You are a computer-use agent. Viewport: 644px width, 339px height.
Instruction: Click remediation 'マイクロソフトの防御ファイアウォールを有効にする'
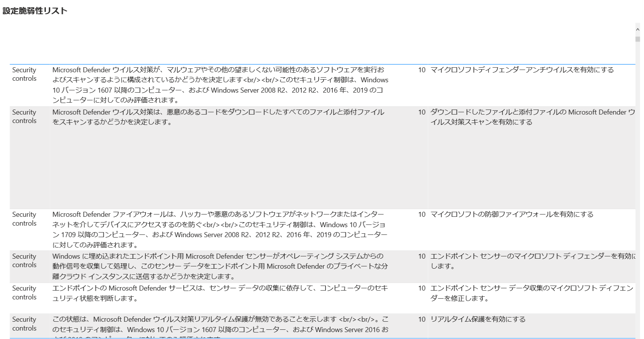(x=512, y=214)
